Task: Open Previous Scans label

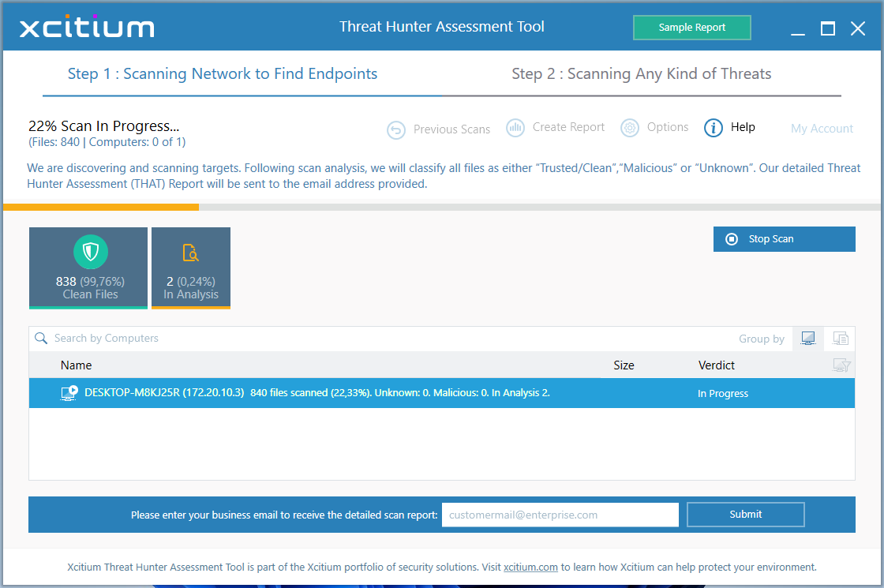Action: [451, 129]
